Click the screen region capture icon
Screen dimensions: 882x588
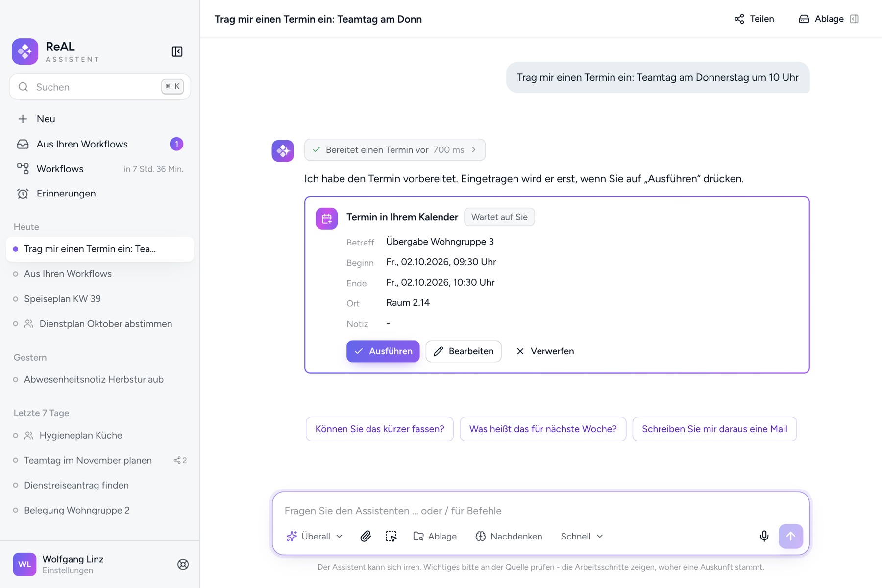point(391,536)
